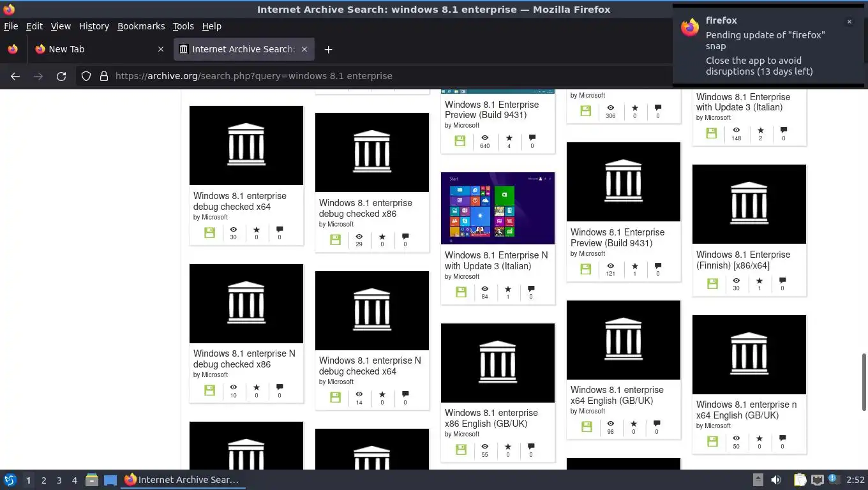Open the Help menu
The width and height of the screenshot is (868, 490).
click(x=212, y=26)
